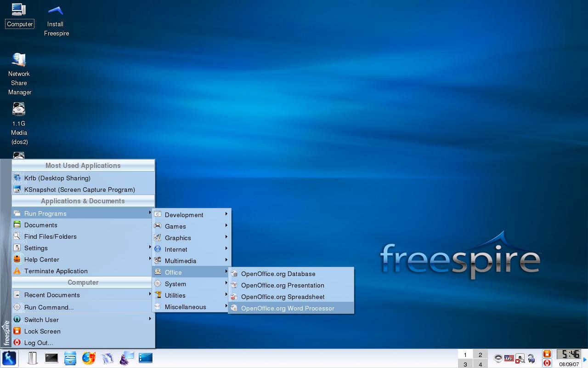Image resolution: width=588 pixels, height=368 pixels.
Task: Expand the Switch User submenu
Action: coord(83,320)
